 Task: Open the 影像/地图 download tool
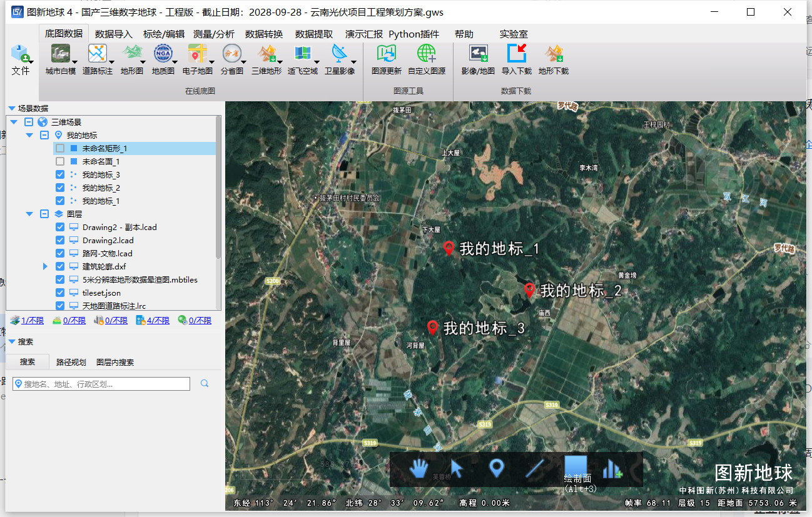point(478,54)
